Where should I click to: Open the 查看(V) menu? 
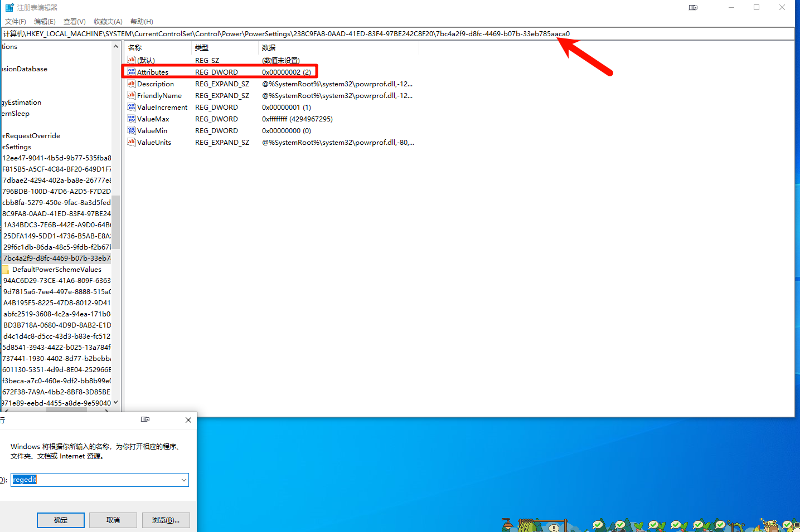click(75, 22)
